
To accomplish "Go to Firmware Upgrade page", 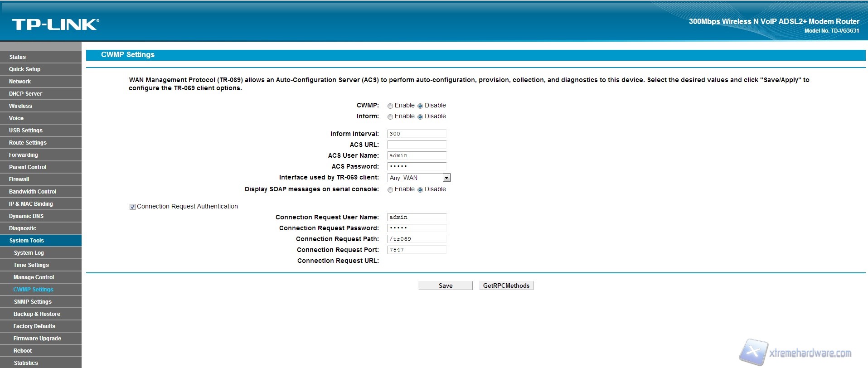I will point(37,339).
